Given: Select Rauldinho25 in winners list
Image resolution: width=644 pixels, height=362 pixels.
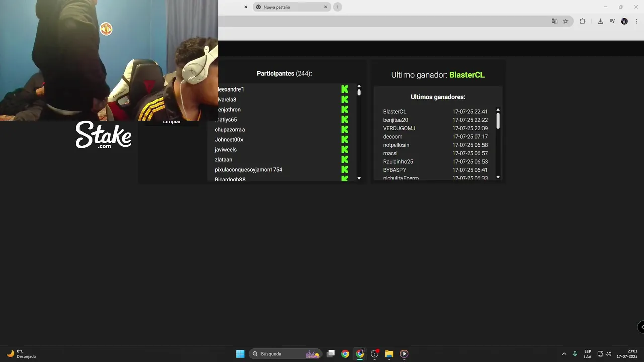Looking at the screenshot, I should pyautogui.click(x=398, y=162).
